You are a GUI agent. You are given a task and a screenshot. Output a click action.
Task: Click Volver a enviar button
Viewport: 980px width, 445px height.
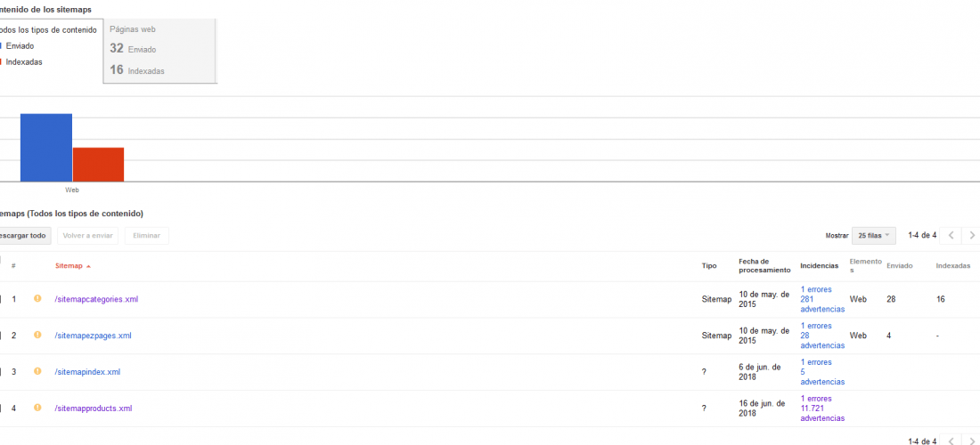[x=87, y=236]
